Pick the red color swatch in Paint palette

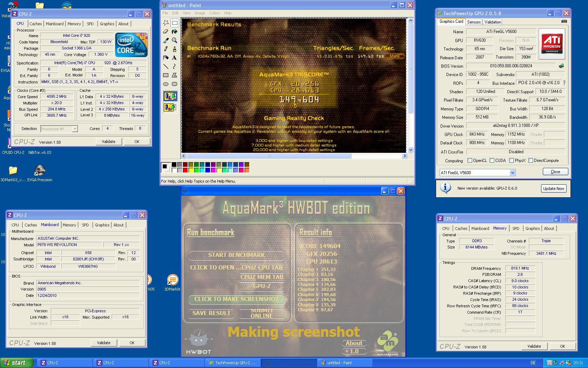pos(185,170)
